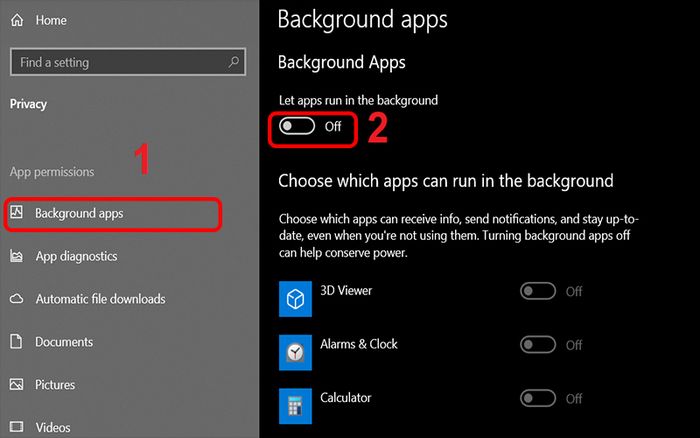The height and width of the screenshot is (438, 700).
Task: Click the search magnifier icon
Action: point(233,62)
